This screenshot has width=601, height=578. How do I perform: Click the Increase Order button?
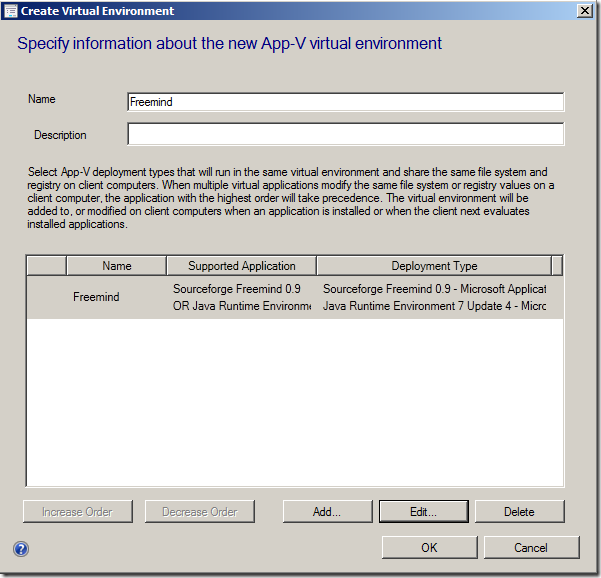tap(78, 511)
